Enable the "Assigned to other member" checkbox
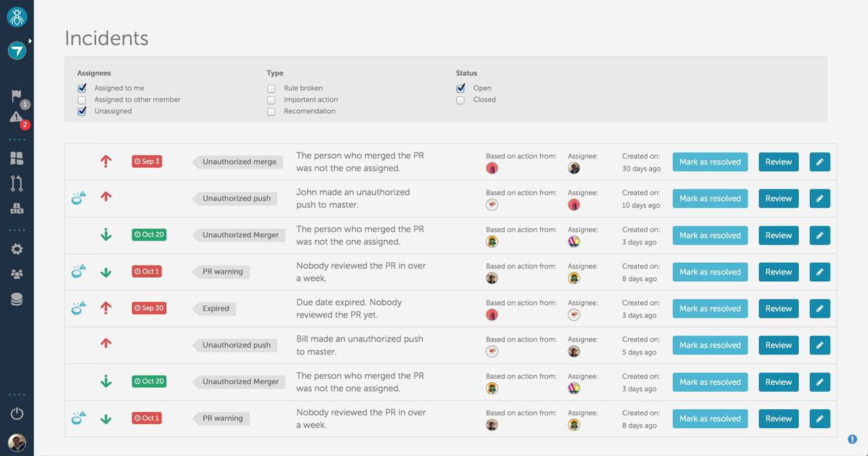 tap(82, 100)
